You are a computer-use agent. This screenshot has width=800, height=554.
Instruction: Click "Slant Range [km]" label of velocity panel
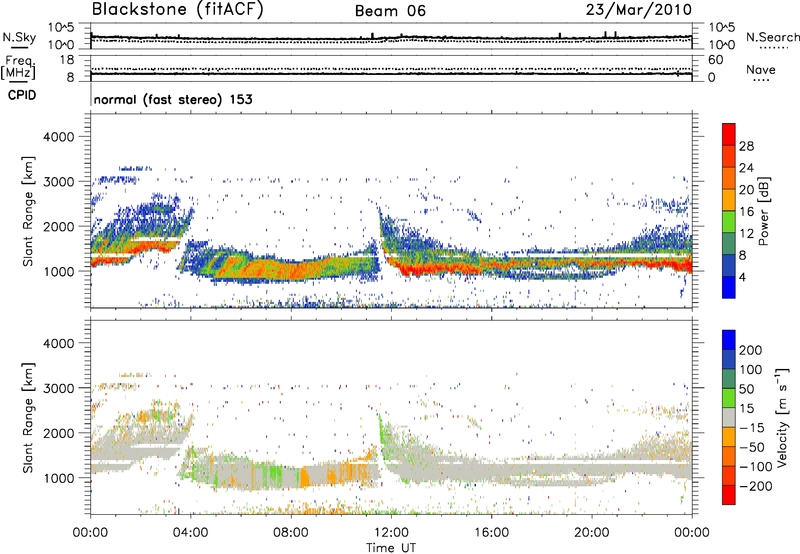(28, 418)
